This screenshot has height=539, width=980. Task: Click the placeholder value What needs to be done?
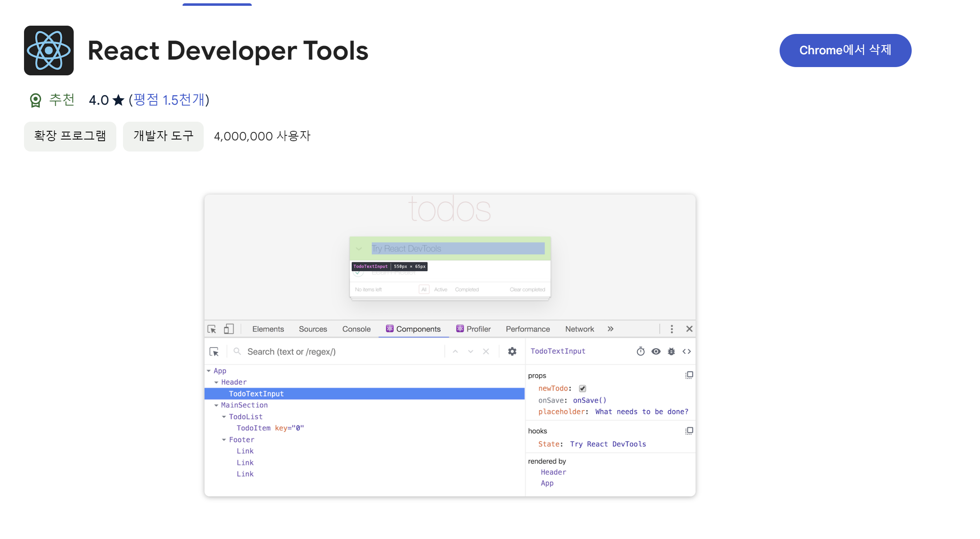click(642, 412)
